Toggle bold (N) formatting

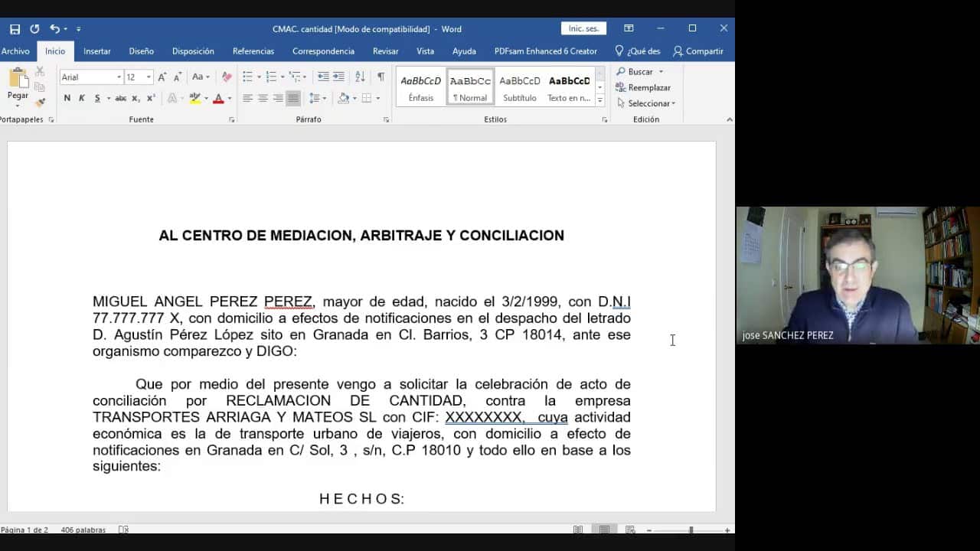(67, 98)
